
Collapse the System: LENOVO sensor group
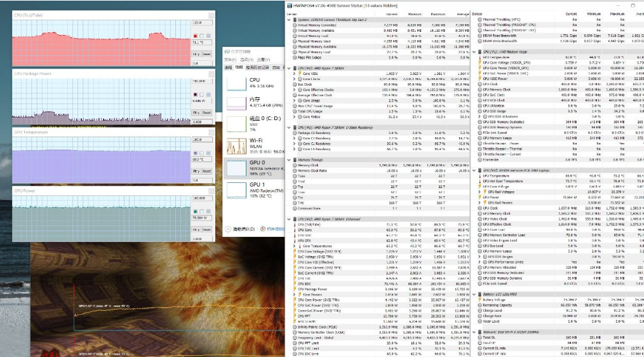(x=289, y=20)
